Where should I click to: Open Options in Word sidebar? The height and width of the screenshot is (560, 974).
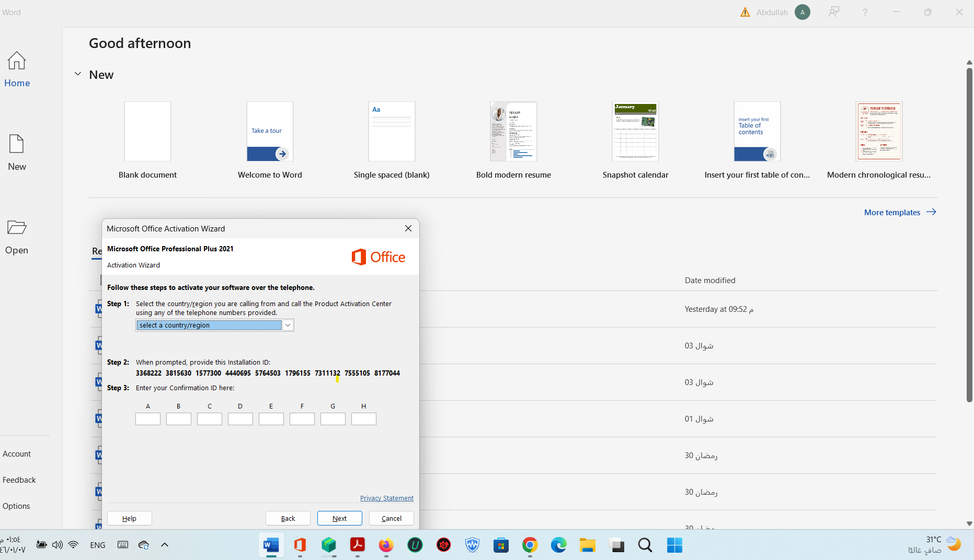point(16,506)
